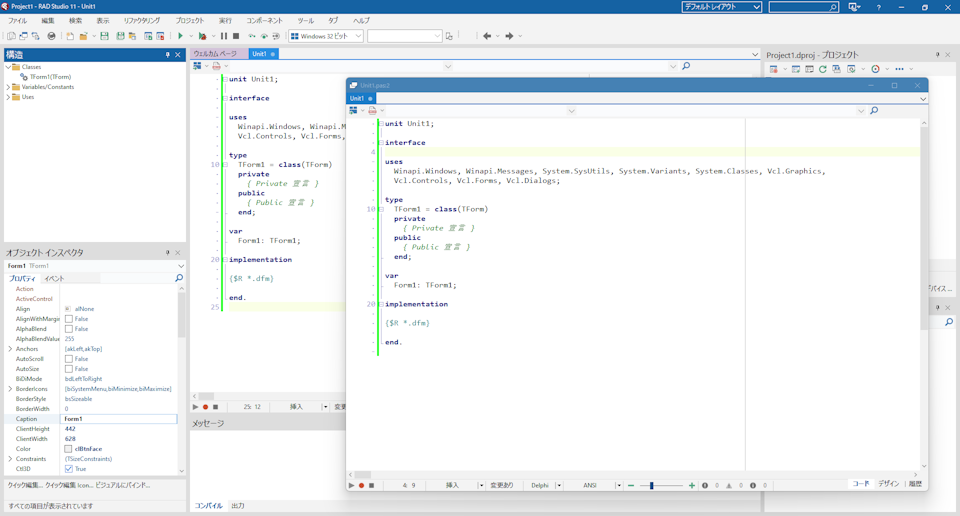Click the zoom slider in floating editor status bar
Viewport: 960px width, 516px height.
pos(652,486)
